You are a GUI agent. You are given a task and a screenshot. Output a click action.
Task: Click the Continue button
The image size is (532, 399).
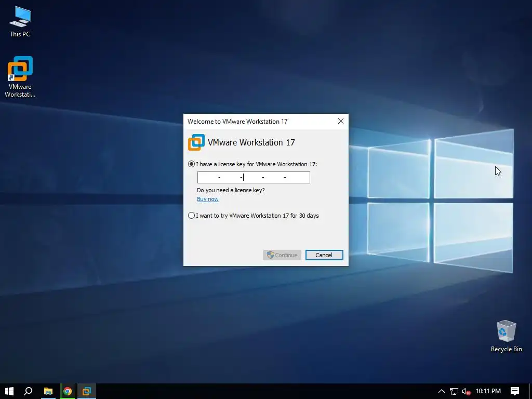(282, 255)
